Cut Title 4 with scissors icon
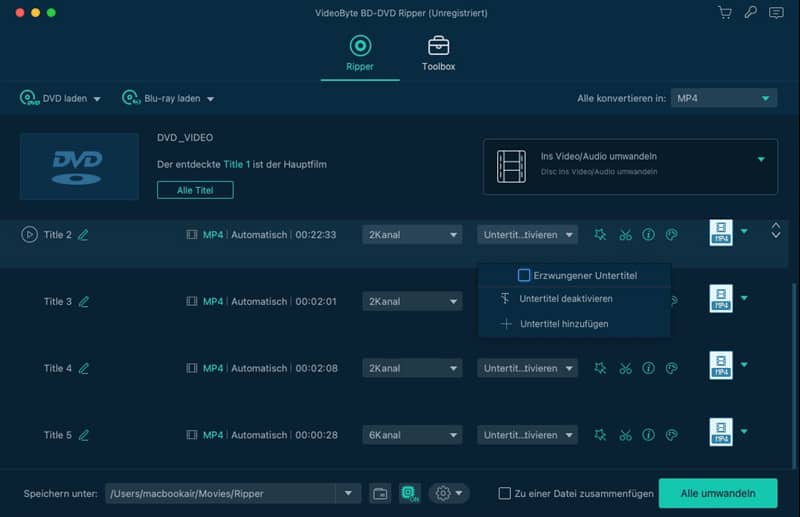Screen dimensions: 800x517 coord(625,368)
